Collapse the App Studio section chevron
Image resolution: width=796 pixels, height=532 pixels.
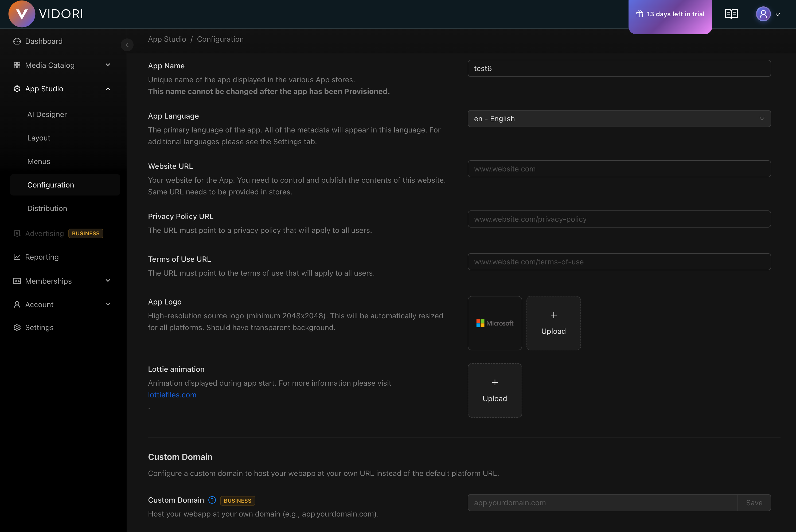[x=108, y=89]
